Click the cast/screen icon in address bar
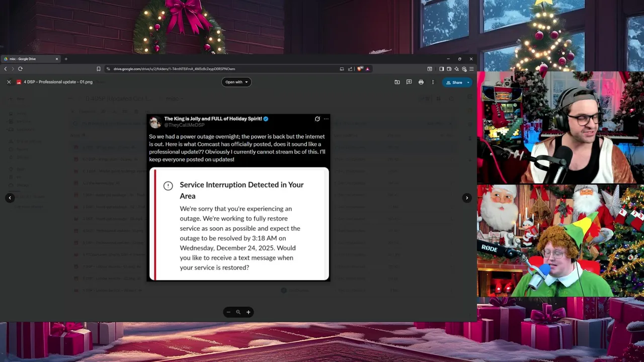644x362 pixels. 342,69
